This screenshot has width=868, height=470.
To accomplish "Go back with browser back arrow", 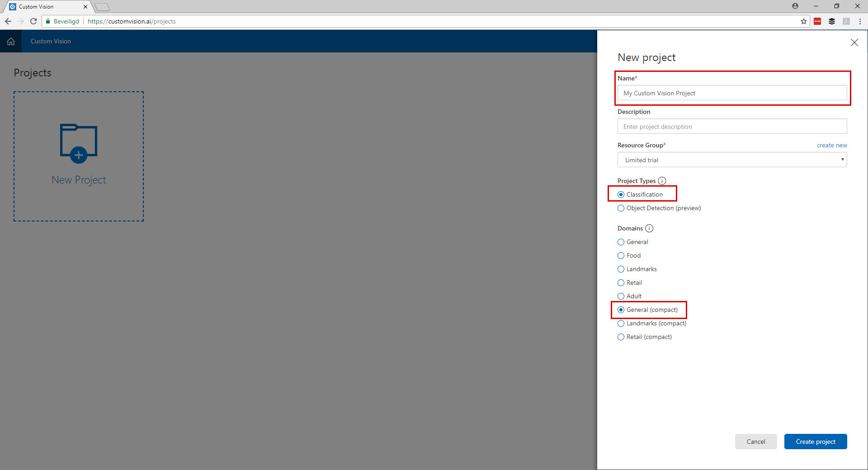I will [8, 21].
